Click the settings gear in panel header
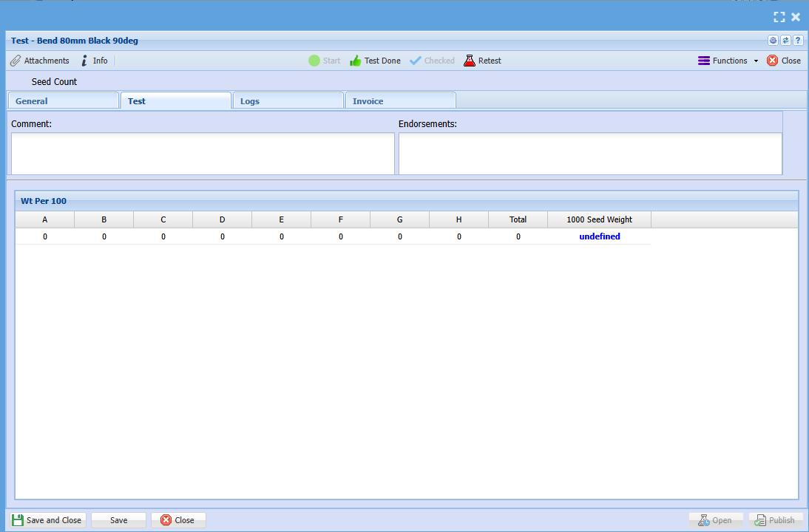Screen dimensions: 809x532 [x=773, y=41]
